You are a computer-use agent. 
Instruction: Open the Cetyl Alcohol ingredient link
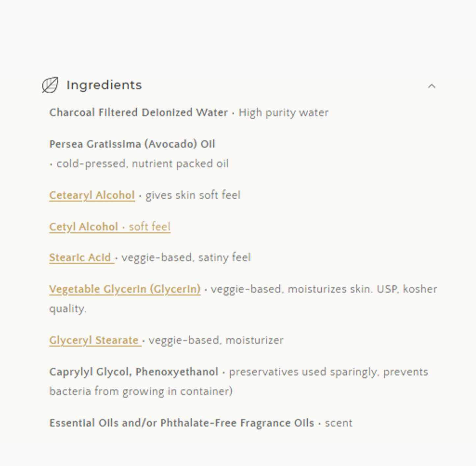pos(84,226)
